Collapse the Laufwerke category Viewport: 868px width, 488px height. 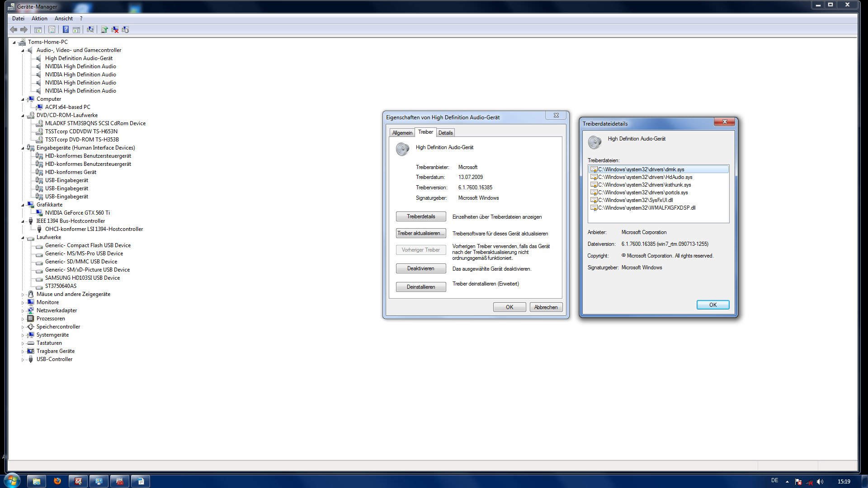click(23, 238)
